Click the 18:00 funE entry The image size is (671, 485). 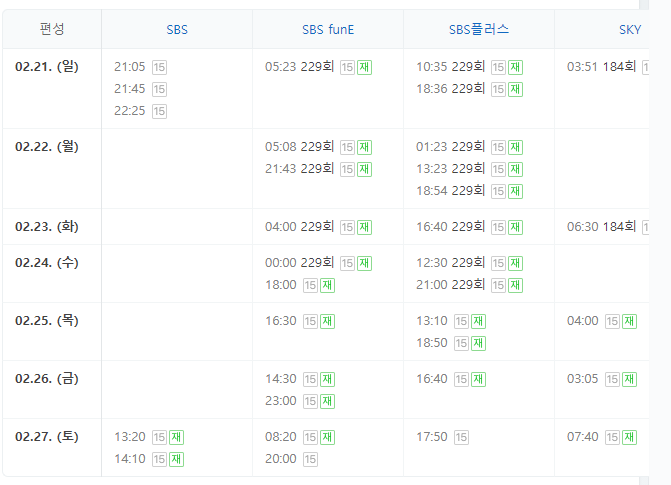281,285
